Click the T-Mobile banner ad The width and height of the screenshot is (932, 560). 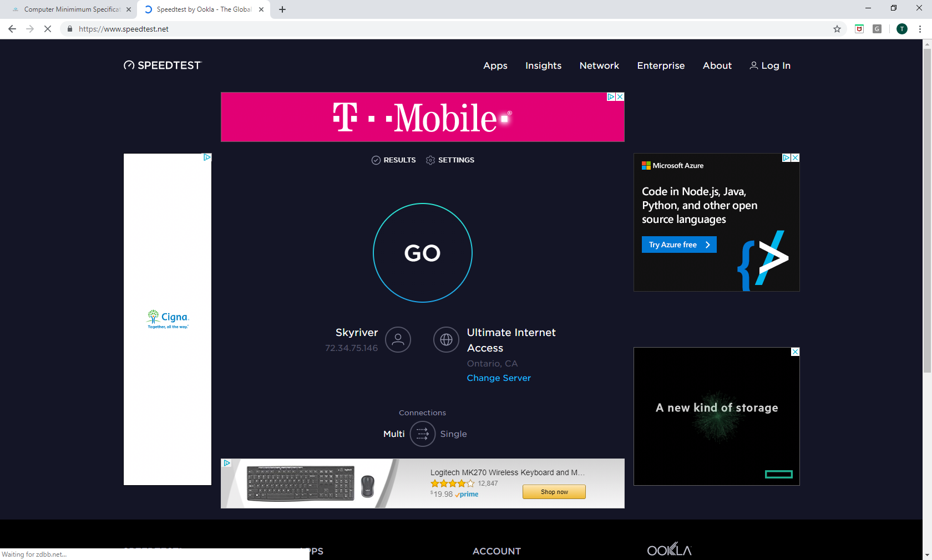point(423,117)
